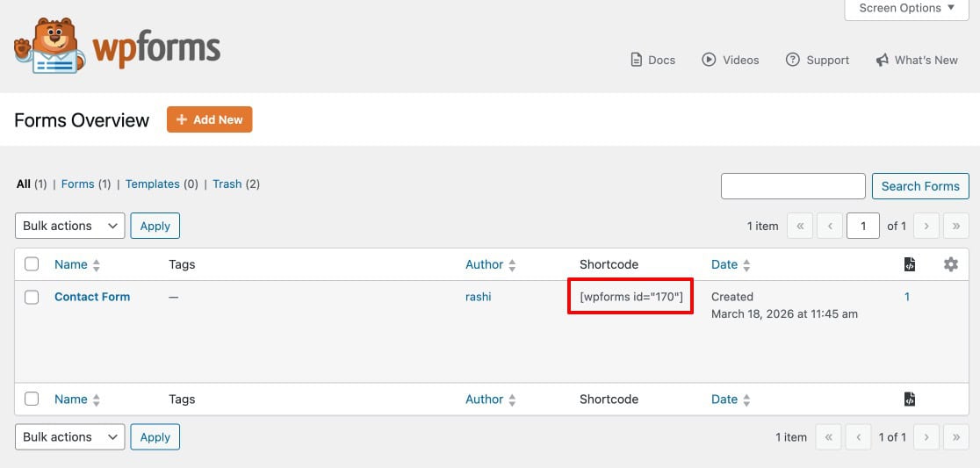Click the gear icon in table header
Screen dimensions: 980x468
(x=951, y=264)
